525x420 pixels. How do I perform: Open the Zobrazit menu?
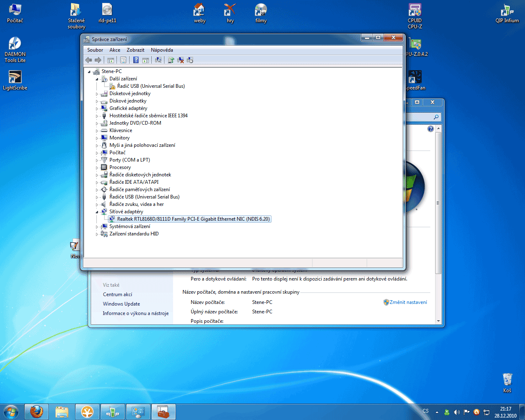coord(135,50)
